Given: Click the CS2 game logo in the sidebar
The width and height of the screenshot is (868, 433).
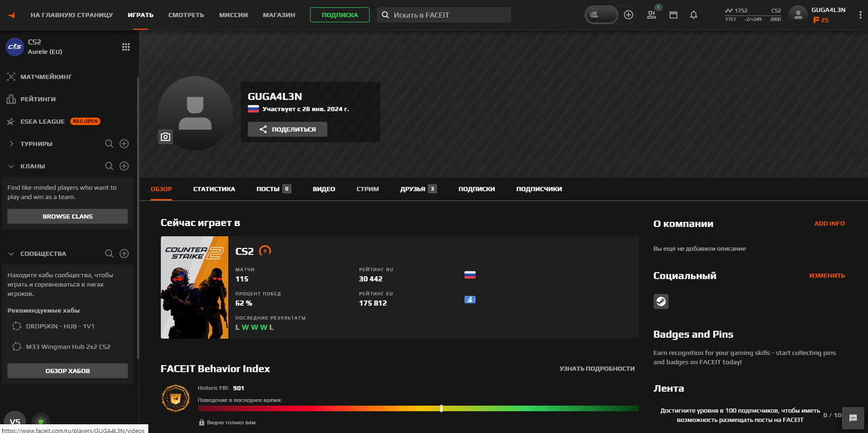Looking at the screenshot, I should [15, 47].
